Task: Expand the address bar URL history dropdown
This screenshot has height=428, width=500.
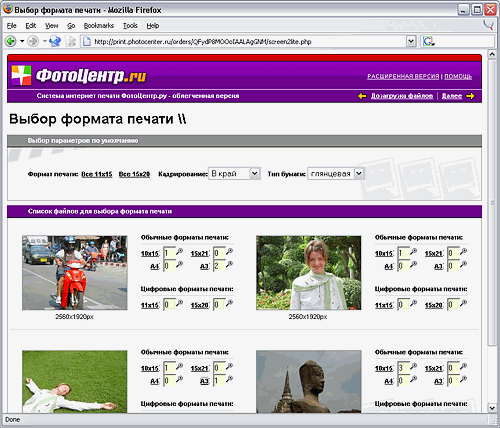Action: 411,41
